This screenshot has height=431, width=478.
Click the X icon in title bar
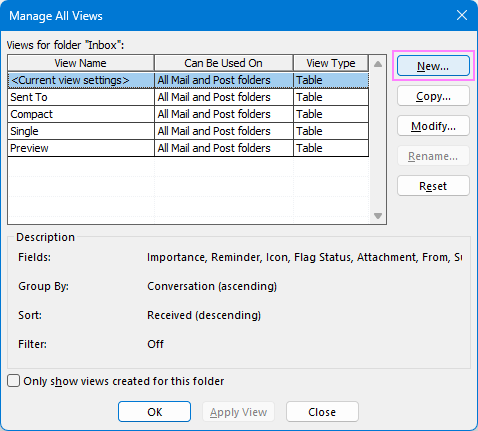tap(462, 15)
